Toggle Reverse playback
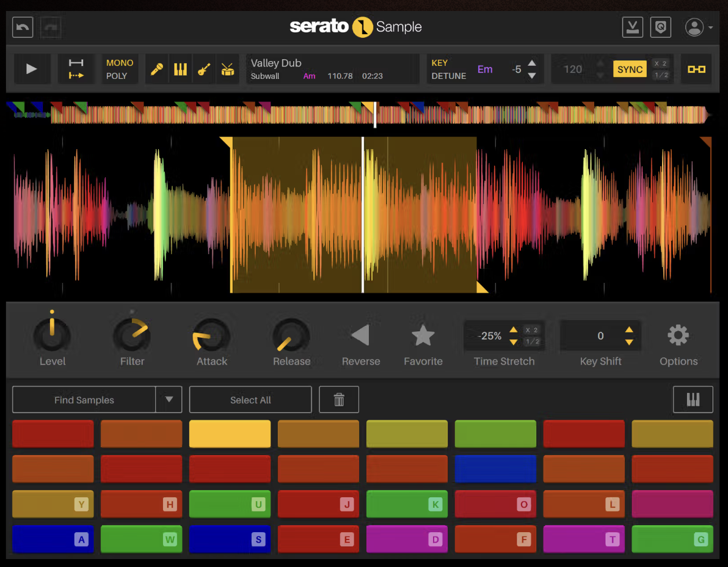Viewport: 728px width, 567px height. click(x=360, y=335)
